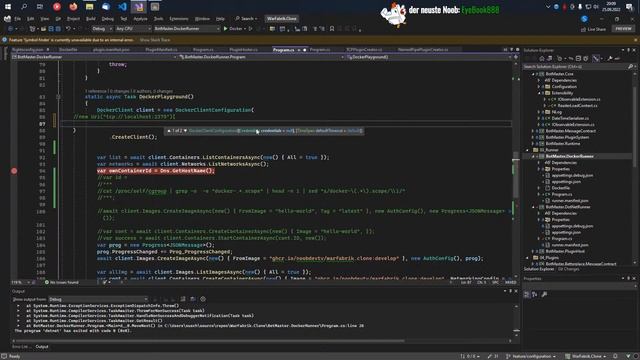This screenshot has width=640, height=360.
Task: Click the Show Stack Trace link
Action: tap(155, 40)
